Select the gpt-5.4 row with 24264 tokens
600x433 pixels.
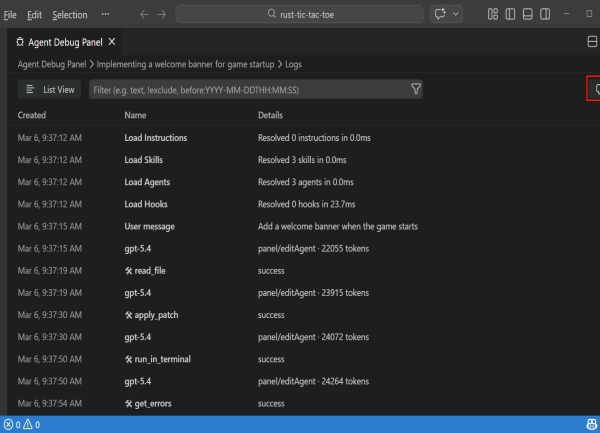pyautogui.click(x=303, y=381)
